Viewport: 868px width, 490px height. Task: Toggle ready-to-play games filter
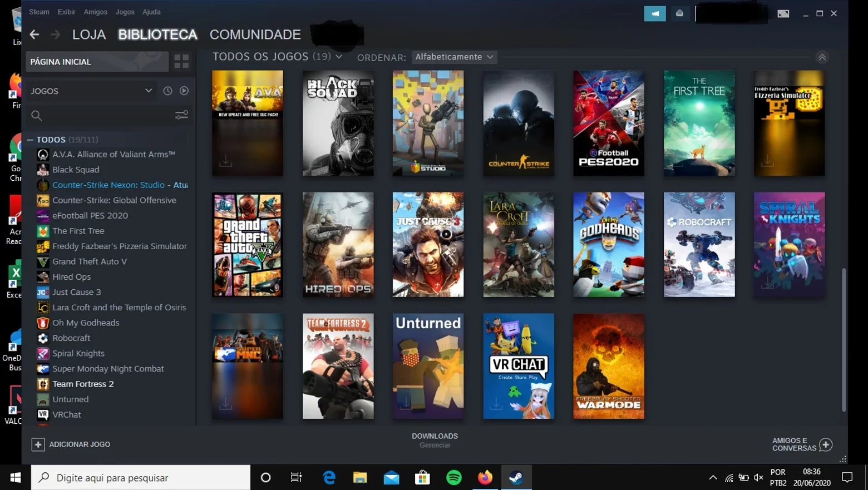(184, 91)
